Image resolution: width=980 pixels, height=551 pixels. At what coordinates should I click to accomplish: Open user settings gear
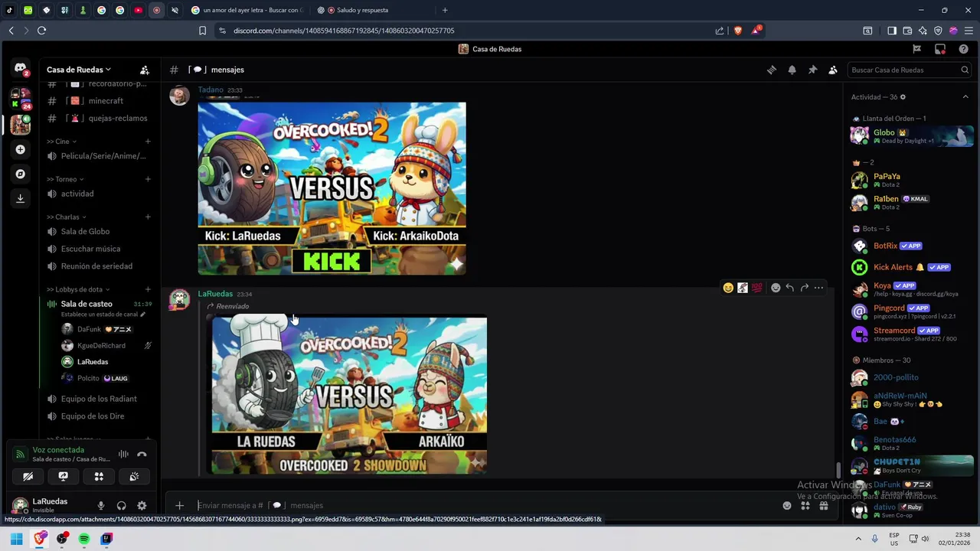click(x=142, y=506)
